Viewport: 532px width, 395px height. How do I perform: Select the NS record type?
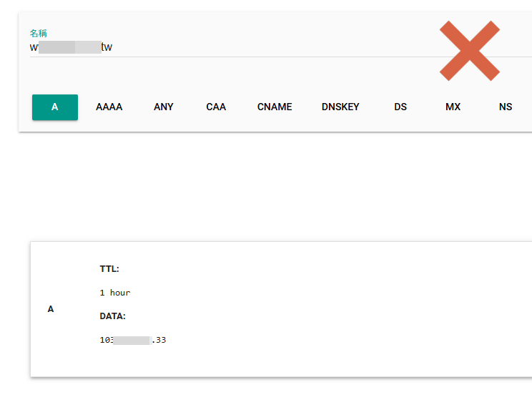click(506, 107)
